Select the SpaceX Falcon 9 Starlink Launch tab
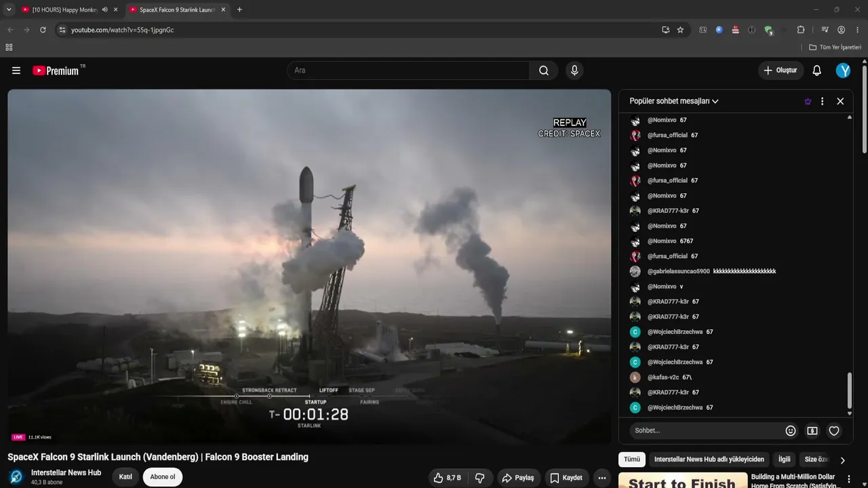The height and width of the screenshot is (488, 868). pos(176,9)
